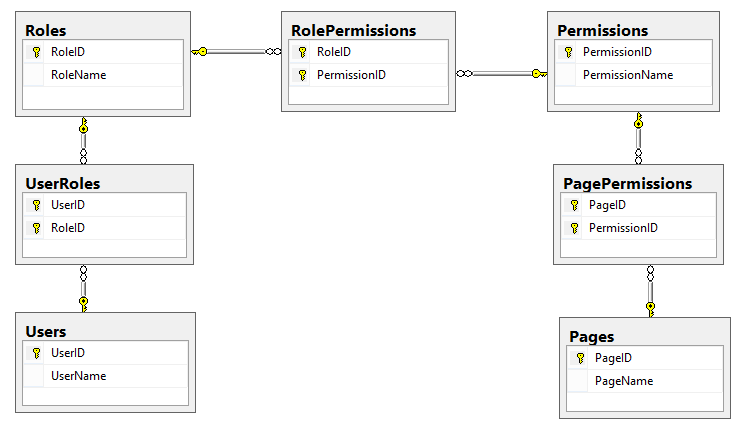Screen dimensions: 749x440
Task: Click the key icon beside Pages PageID
Action: [x=580, y=358]
